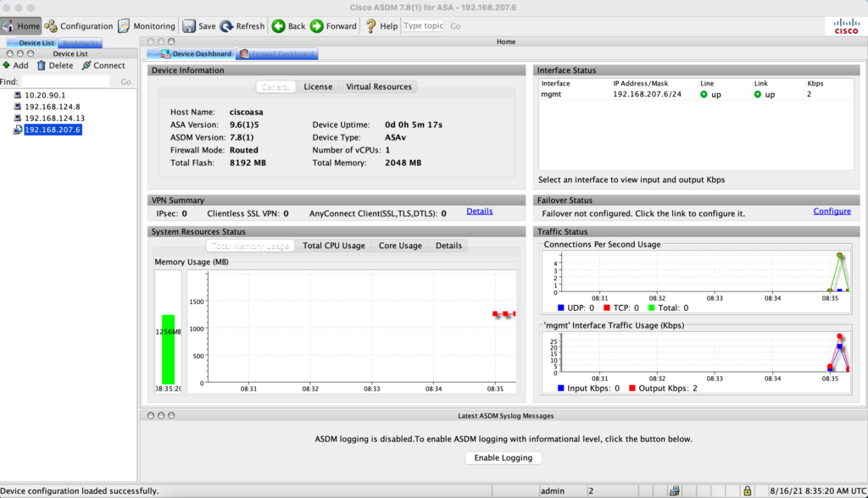Click the connected icon beside 192.168.207.6

[x=17, y=130]
